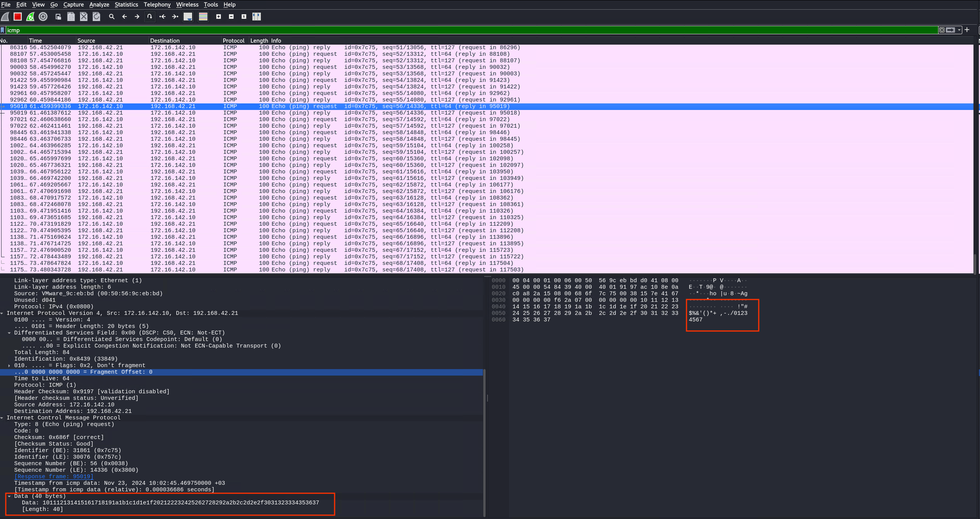Open the Statistics menu
Image resolution: width=980 pixels, height=519 pixels.
click(x=126, y=5)
